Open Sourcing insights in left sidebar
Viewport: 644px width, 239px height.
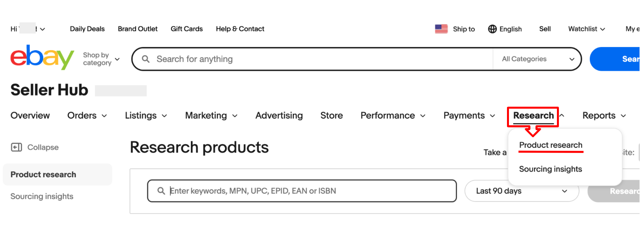42,196
